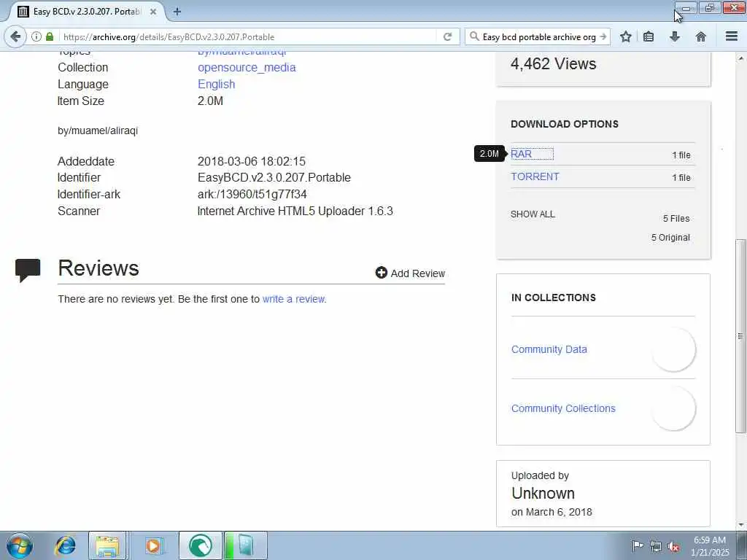Open Windows Media Player in taskbar
This screenshot has height=560, width=747.
153,545
